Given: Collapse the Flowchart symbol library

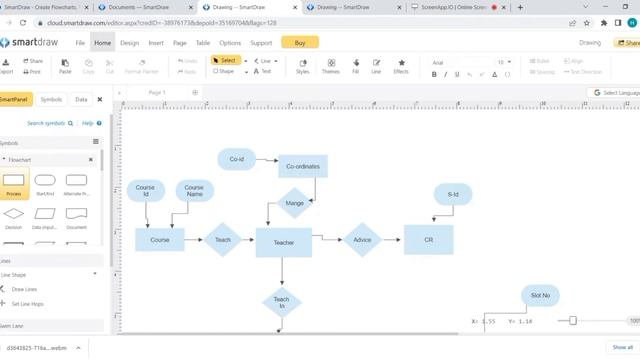Looking at the screenshot, I should (x=91, y=160).
